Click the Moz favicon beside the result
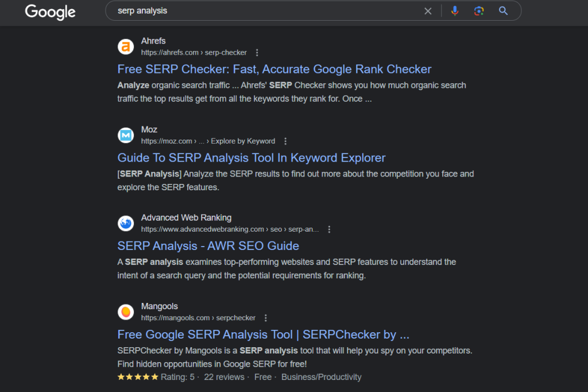This screenshot has height=392, width=588. 126,135
